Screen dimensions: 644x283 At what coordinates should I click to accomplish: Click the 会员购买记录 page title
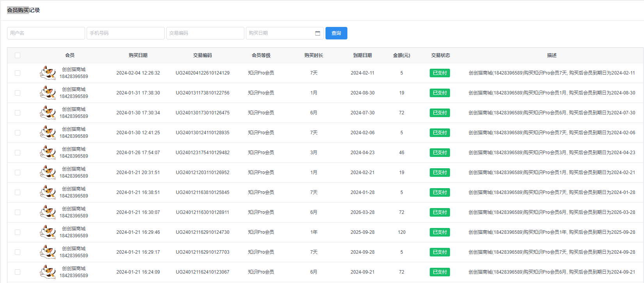[23, 10]
